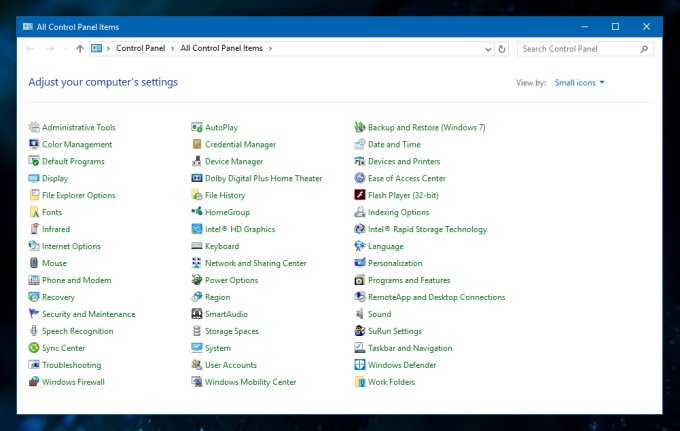Open the Date and Time link

coord(394,144)
